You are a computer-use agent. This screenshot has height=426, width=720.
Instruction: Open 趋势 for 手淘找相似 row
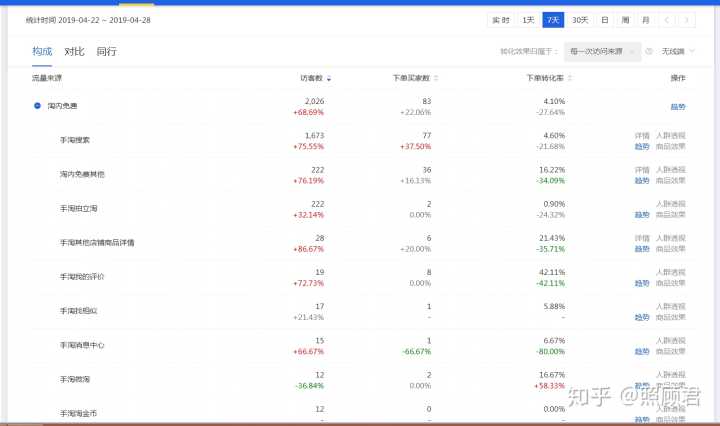(x=642, y=317)
